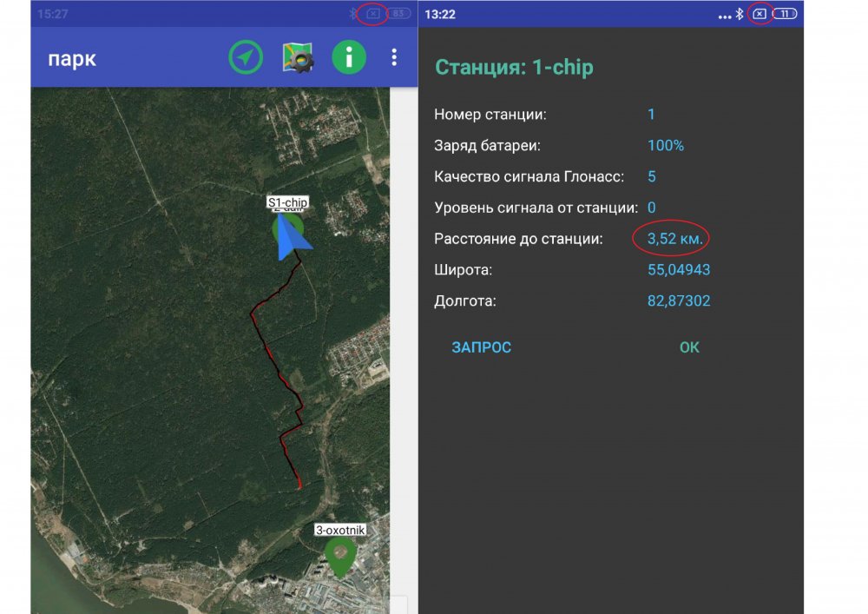Select the 3-oxotnik label on the map
The image size is (868, 614).
[x=339, y=529]
